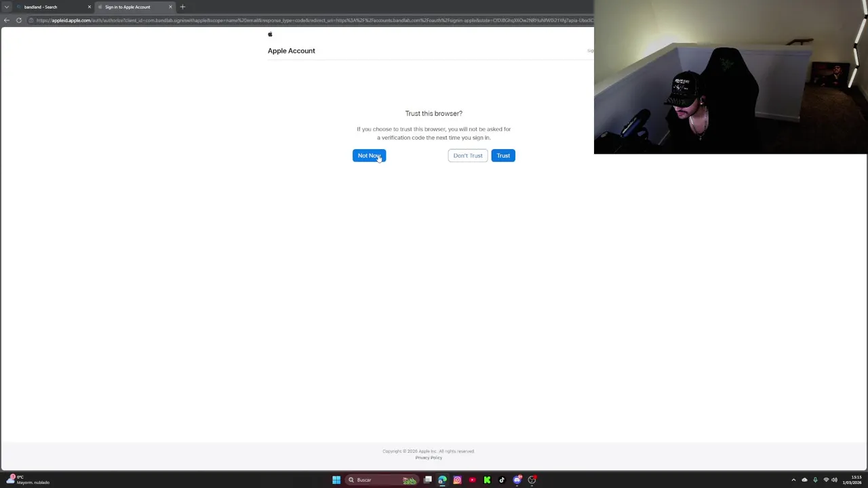Click the microphone tray icon
This screenshot has height=488, width=868.
tap(815, 480)
